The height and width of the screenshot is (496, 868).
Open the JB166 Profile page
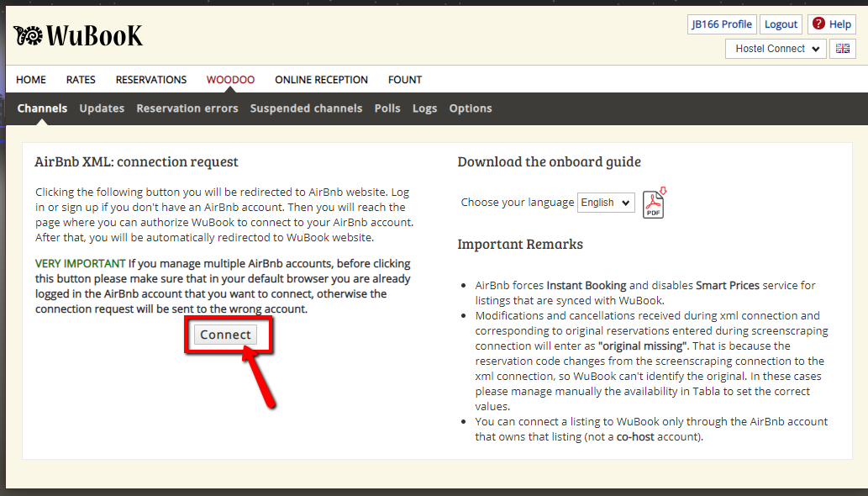(722, 24)
